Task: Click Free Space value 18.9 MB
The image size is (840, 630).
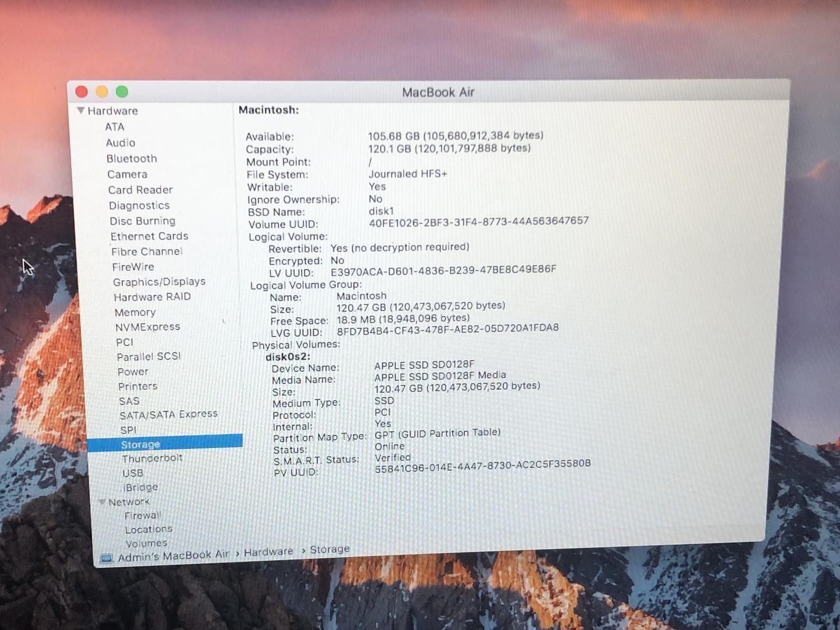Action: 403,319
